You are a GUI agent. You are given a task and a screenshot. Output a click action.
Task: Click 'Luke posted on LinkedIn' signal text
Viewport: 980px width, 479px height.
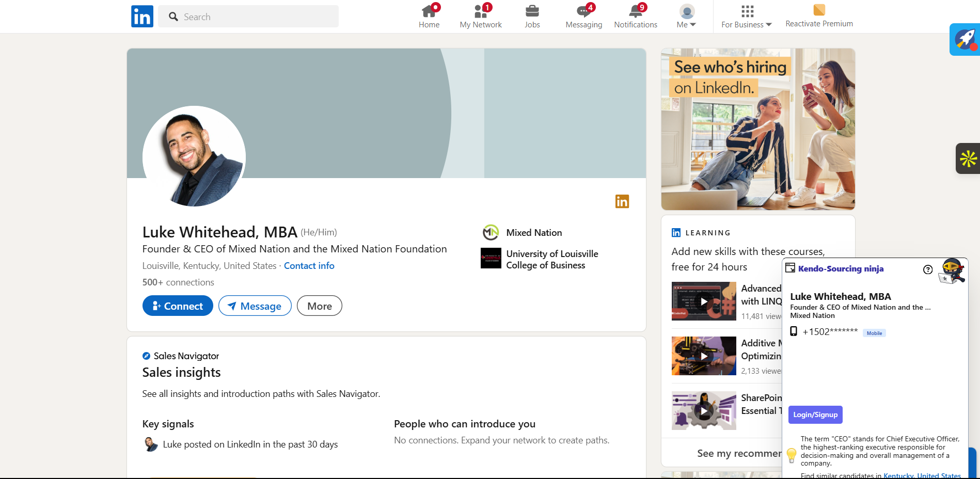[250, 444]
